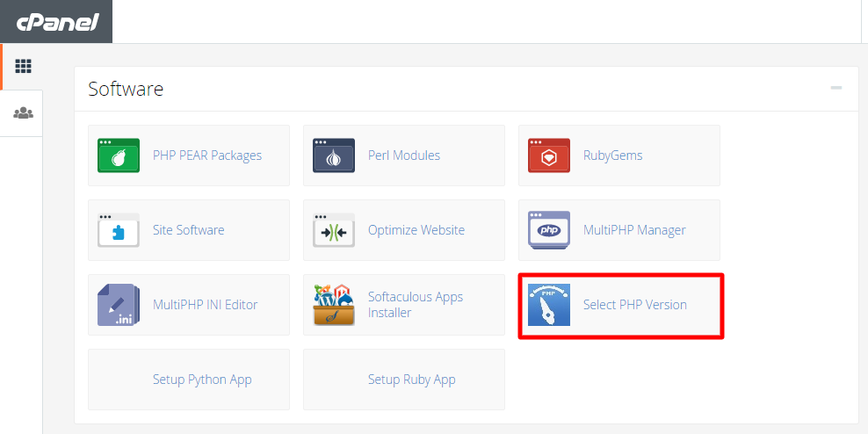Click the Perl Modules onion icon

334,156
